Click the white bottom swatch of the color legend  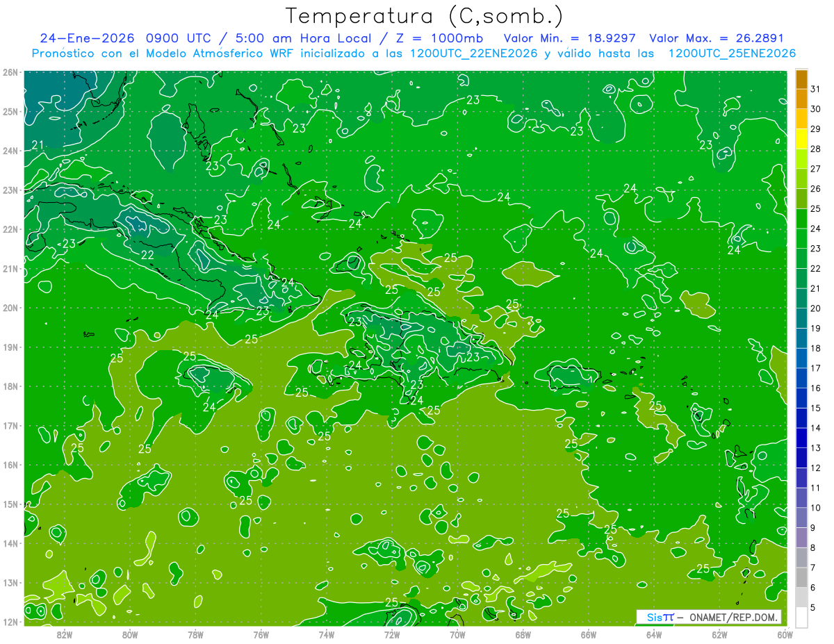click(x=801, y=617)
